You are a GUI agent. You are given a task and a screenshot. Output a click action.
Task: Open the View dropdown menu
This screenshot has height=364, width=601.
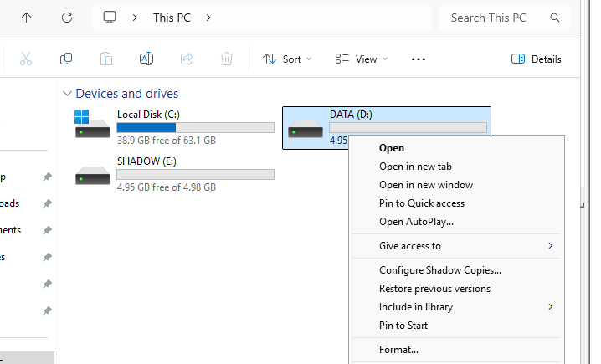pyautogui.click(x=361, y=59)
